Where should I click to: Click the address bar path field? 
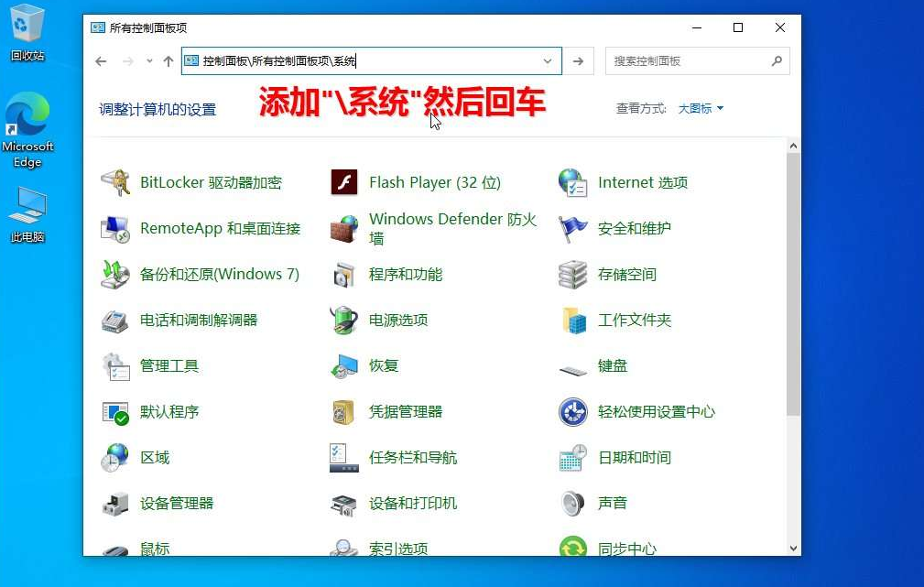pos(371,60)
